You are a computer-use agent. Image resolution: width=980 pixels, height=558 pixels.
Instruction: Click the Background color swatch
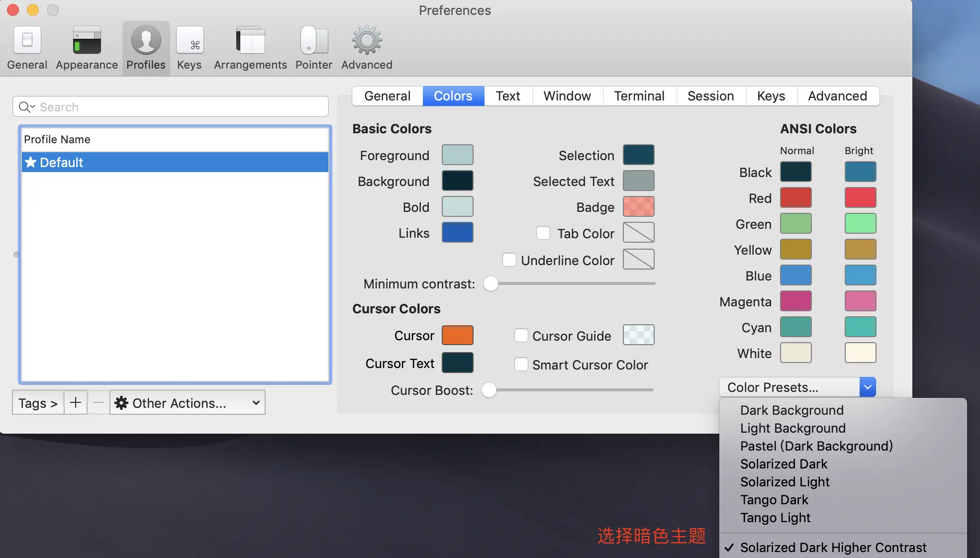pos(457,181)
